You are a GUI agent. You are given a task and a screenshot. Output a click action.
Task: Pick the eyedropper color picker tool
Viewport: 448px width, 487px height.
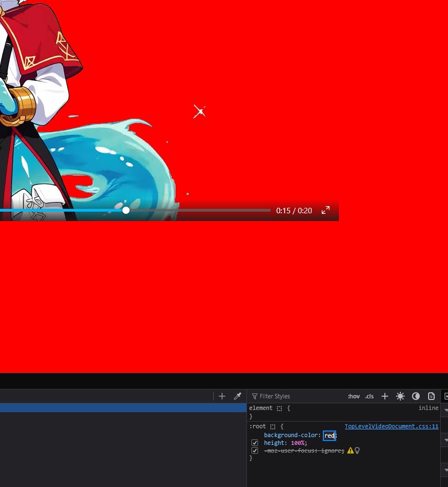pyautogui.click(x=238, y=396)
